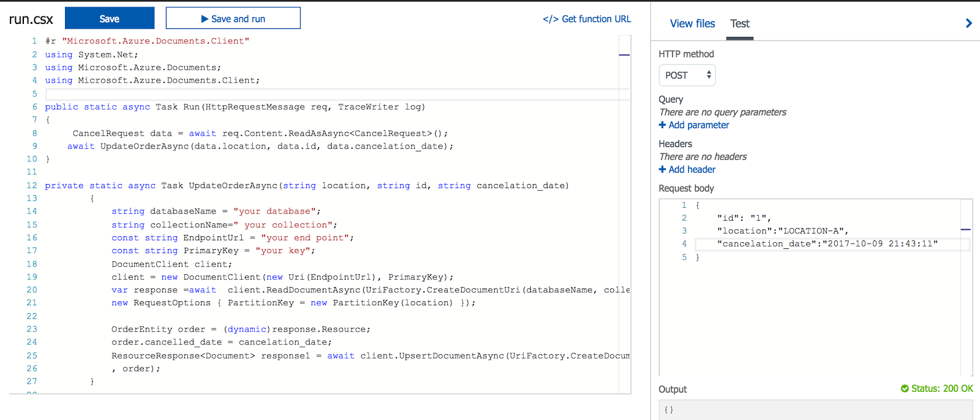The width and height of the screenshot is (980, 420).
Task: Click the green checkmark status icon
Action: pyautogui.click(x=905, y=389)
